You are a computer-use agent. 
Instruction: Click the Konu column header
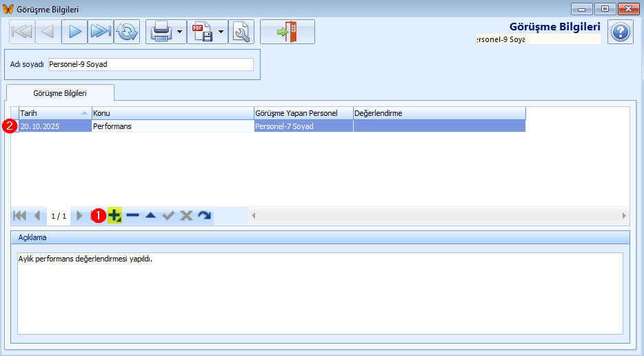point(172,113)
